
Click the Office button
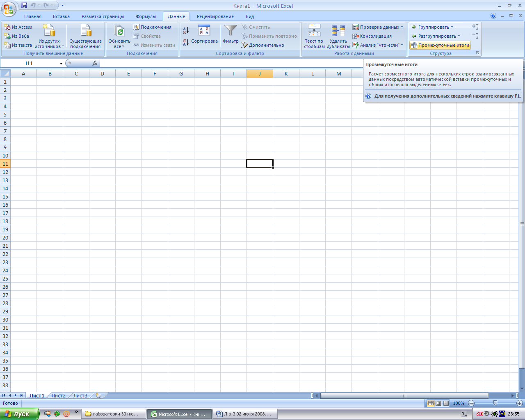click(x=8, y=8)
